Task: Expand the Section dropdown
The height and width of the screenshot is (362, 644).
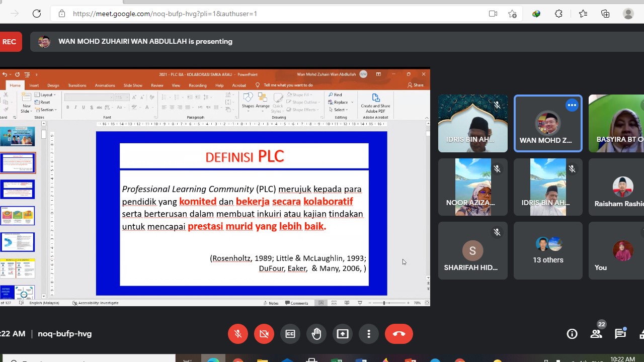Action: pyautogui.click(x=46, y=110)
